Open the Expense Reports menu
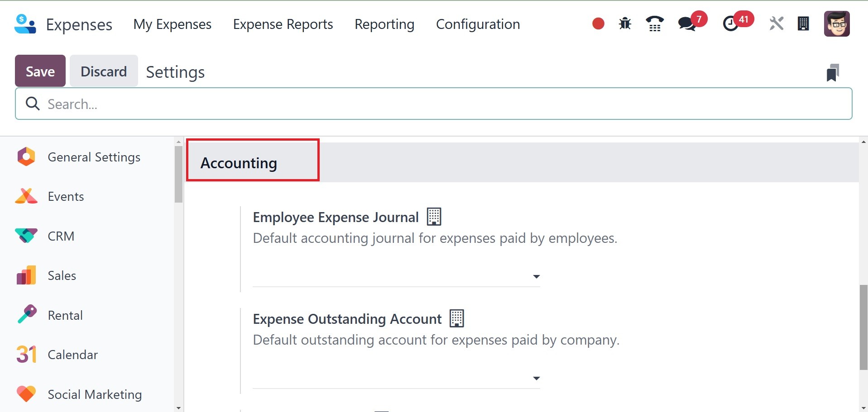Screen dimensions: 868x412 point(283,24)
